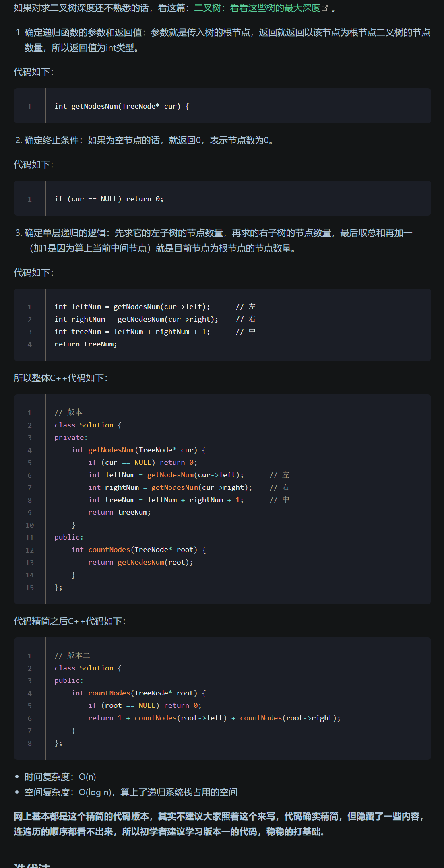Screen dimensions: 444x868
Task: Click 'class Solution {' in the 版本二 block
Action: click(88, 668)
